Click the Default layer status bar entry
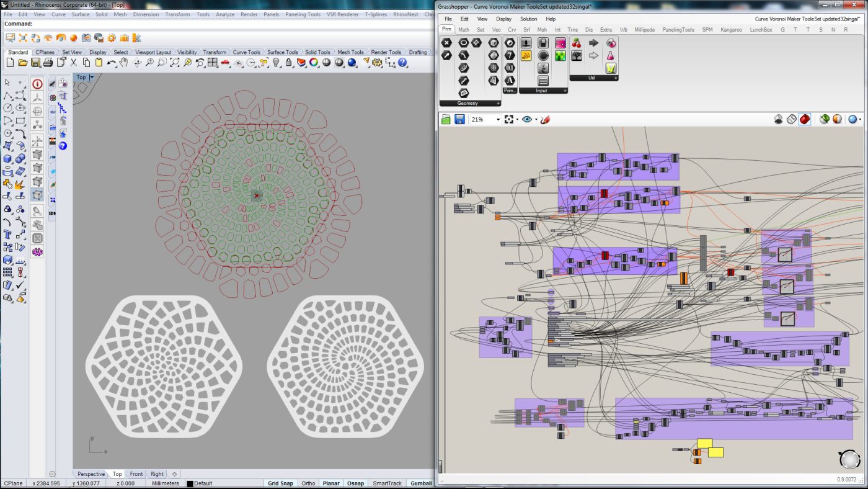Viewport: 868px width, 489px height. pos(203,483)
